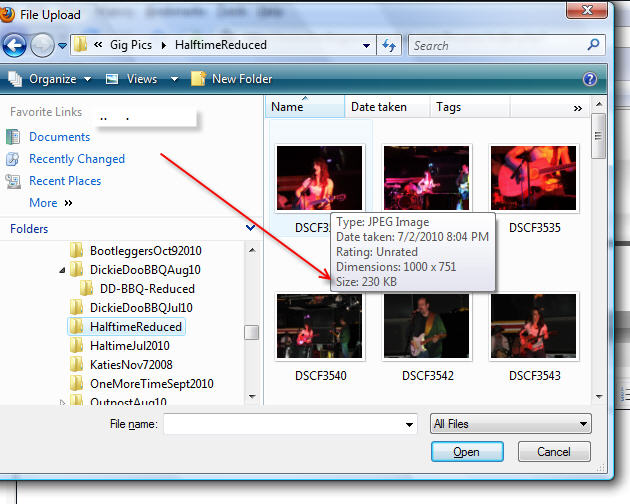Open the Recently Changed link
The image size is (630, 504).
(x=77, y=159)
